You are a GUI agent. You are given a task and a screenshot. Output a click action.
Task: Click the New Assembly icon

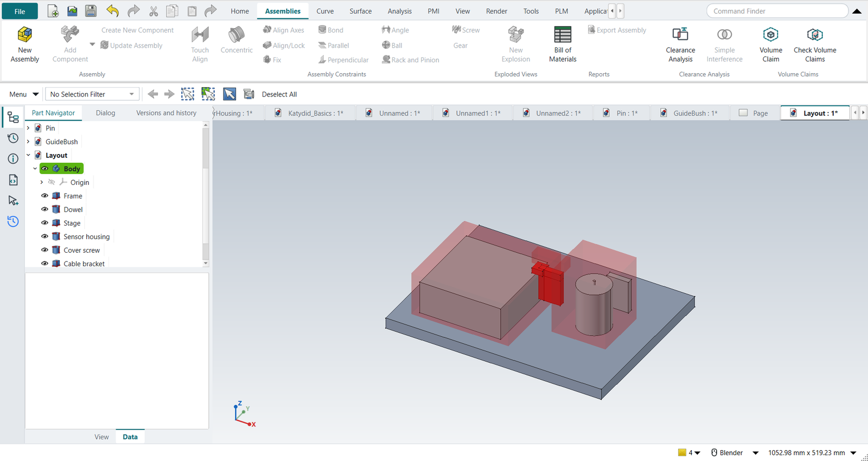(25, 35)
